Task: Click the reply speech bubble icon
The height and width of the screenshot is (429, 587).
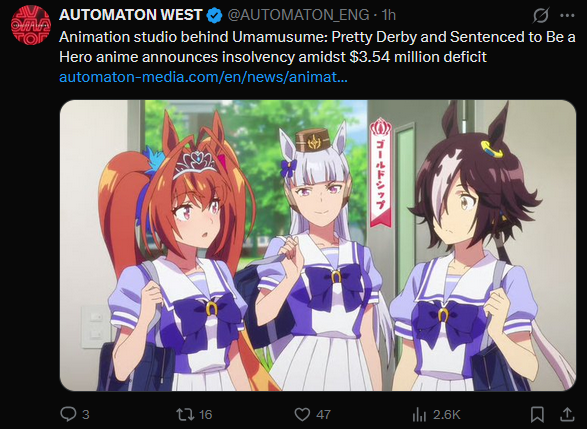Action: tap(69, 414)
